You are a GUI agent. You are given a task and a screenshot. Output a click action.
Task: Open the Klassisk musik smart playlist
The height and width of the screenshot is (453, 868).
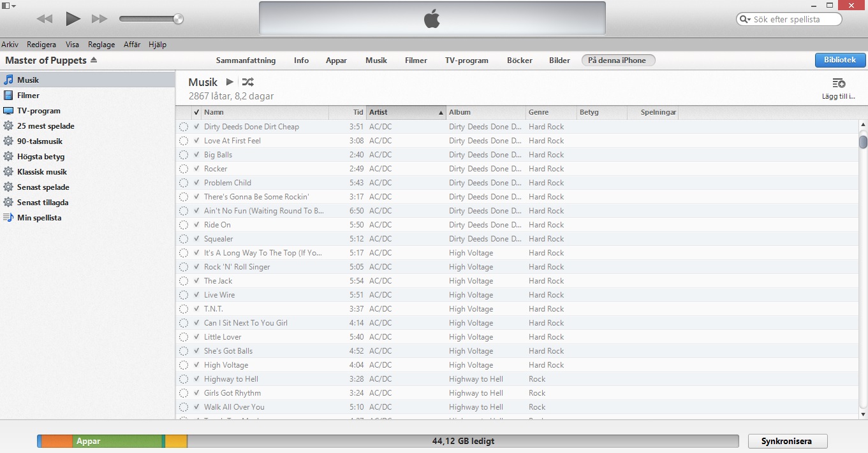(x=87, y=172)
